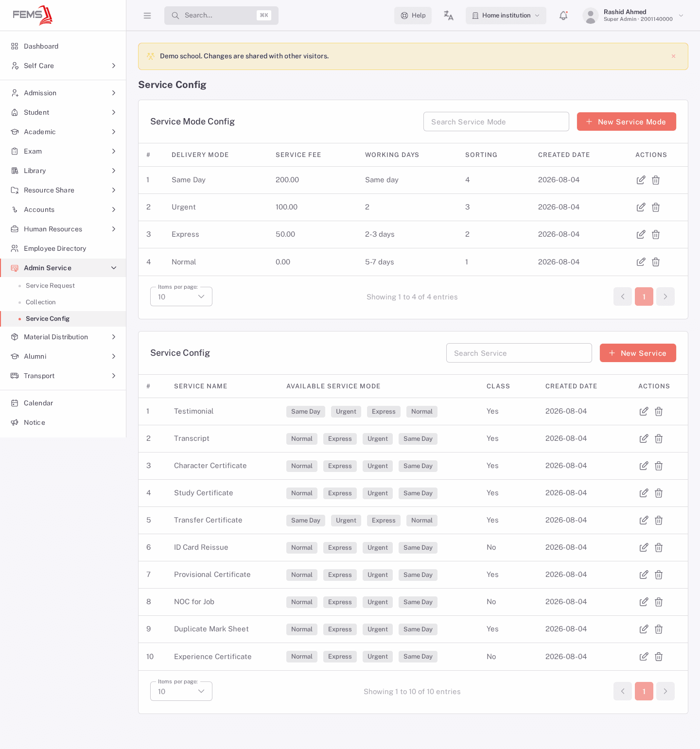Open Items per page dropdown below services table
Image resolution: width=700 pixels, height=749 pixels.
coord(181,691)
